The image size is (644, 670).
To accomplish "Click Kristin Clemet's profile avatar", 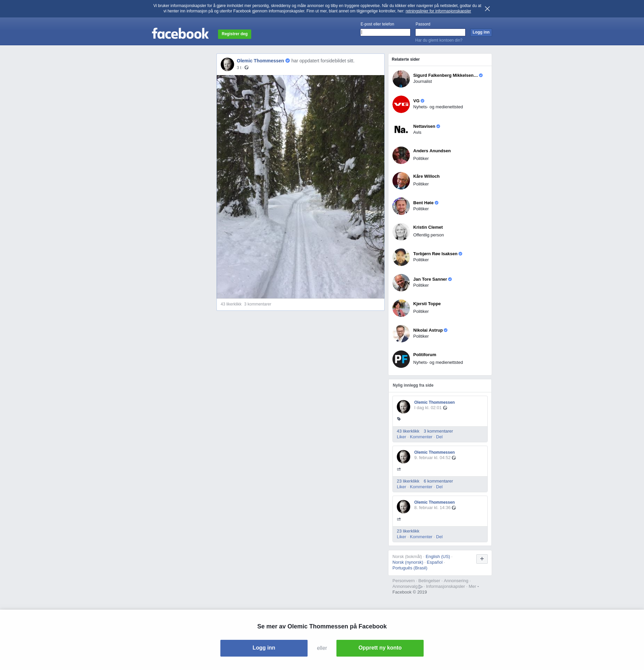I will [401, 232].
